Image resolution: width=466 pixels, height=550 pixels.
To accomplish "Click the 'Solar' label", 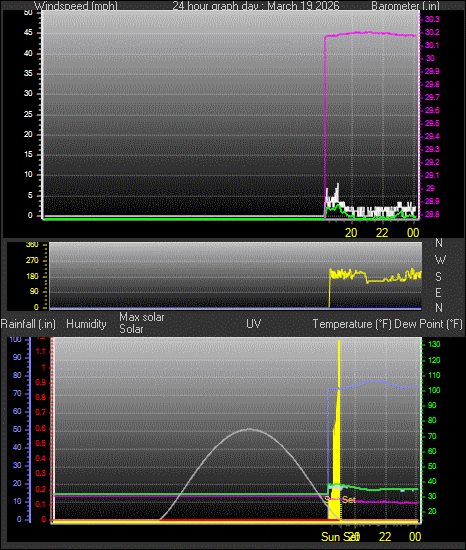I will point(131,329).
